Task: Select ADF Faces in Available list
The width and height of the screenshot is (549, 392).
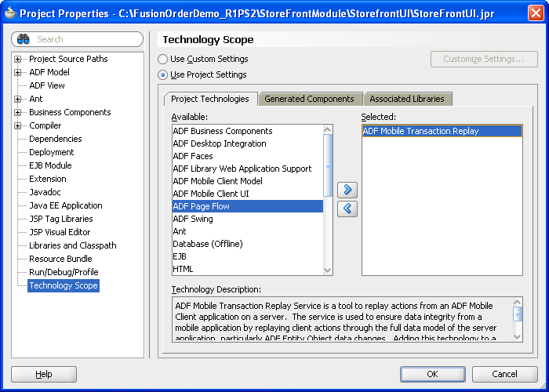Action: point(248,156)
